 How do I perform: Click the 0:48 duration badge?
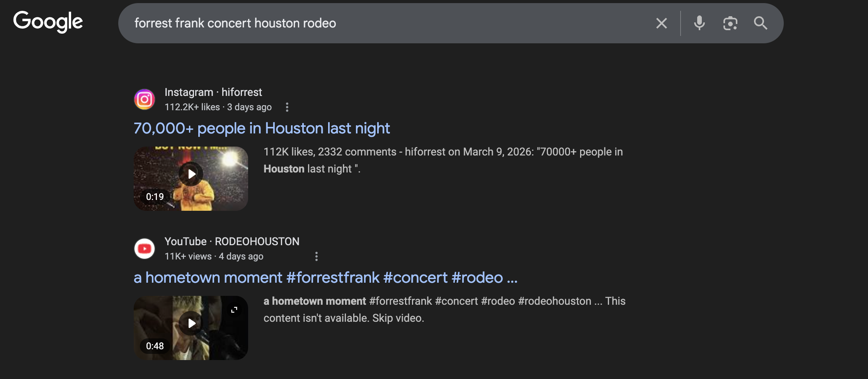click(155, 346)
